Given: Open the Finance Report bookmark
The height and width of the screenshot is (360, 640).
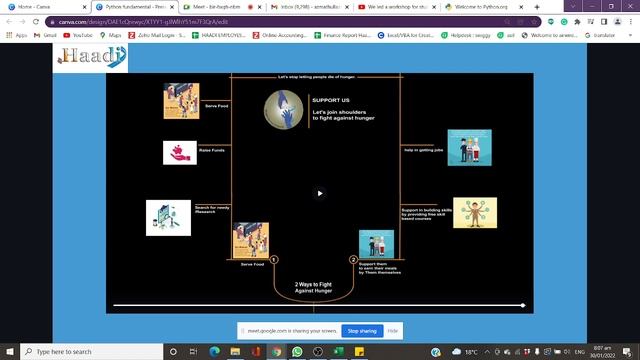Looking at the screenshot, I should [342, 36].
